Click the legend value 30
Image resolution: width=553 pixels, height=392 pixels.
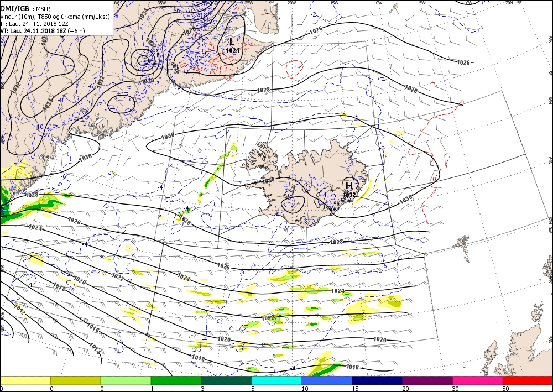[455, 389]
